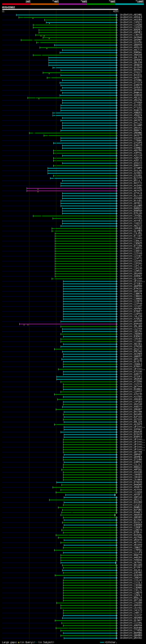The width and height of the screenshot is (146, 644).
Task: Select the UniRef100_B1YE75 label
Action: tap(131, 361)
